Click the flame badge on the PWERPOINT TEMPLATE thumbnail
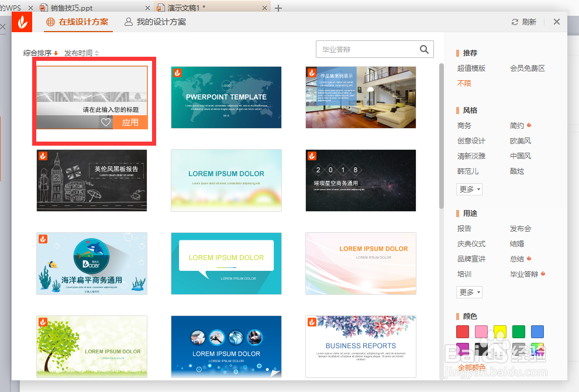The width and height of the screenshot is (579, 392). tap(176, 73)
